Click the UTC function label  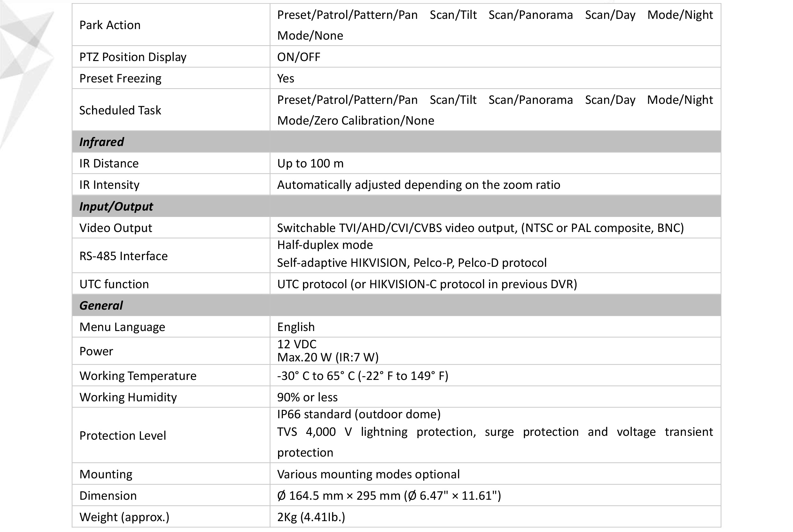tap(114, 284)
